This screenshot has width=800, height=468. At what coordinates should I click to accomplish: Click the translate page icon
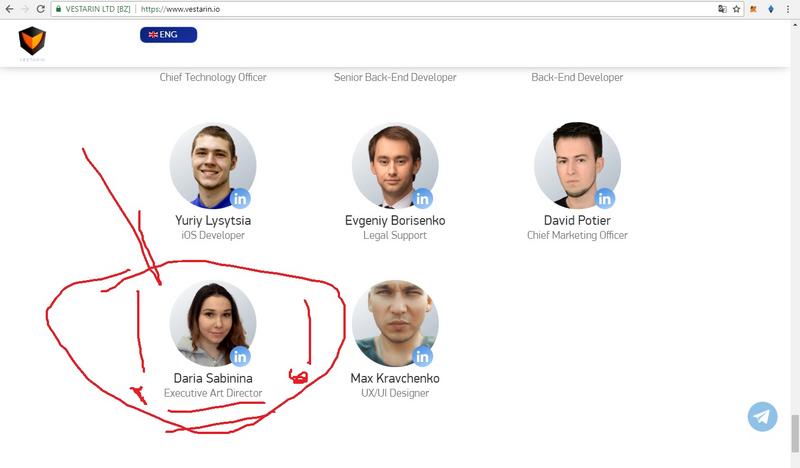722,9
